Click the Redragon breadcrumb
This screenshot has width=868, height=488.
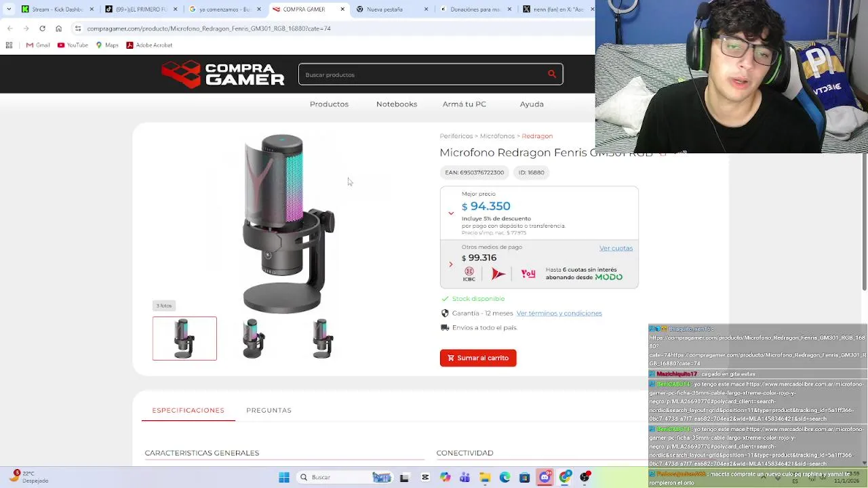pos(537,136)
